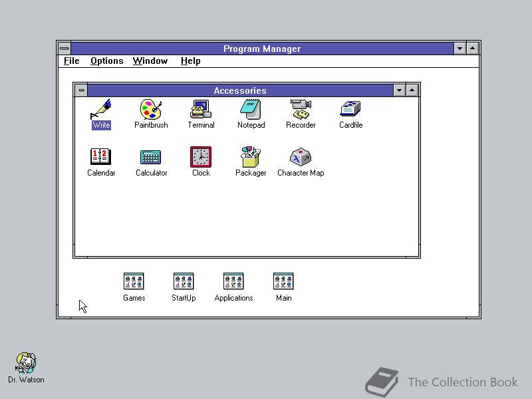Select the Write pen icon
The width and height of the screenshot is (532, 399).
(101, 109)
